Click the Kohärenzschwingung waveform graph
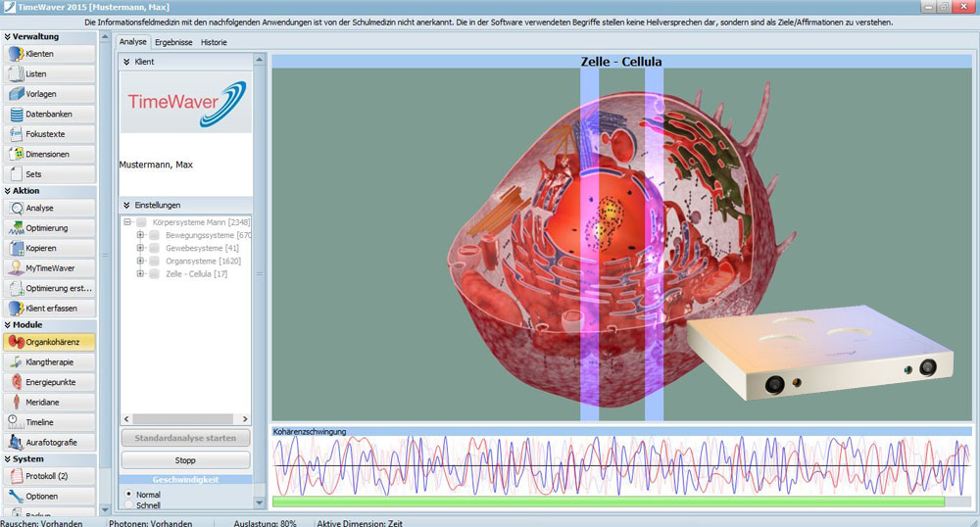The width and height of the screenshot is (980, 527). pyautogui.click(x=622, y=466)
